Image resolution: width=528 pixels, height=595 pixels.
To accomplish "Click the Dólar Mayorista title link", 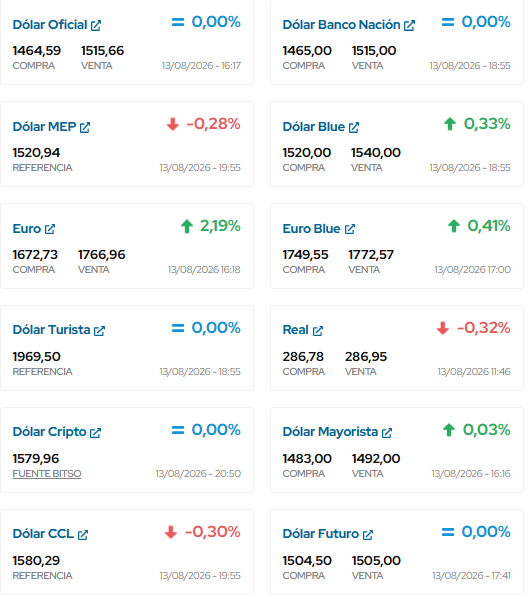I will tap(330, 432).
